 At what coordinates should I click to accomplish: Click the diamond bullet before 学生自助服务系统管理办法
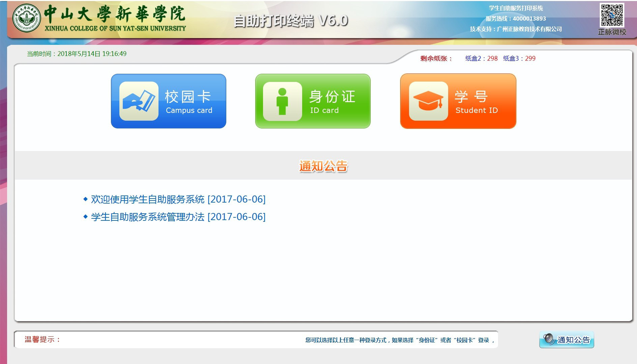click(x=85, y=217)
